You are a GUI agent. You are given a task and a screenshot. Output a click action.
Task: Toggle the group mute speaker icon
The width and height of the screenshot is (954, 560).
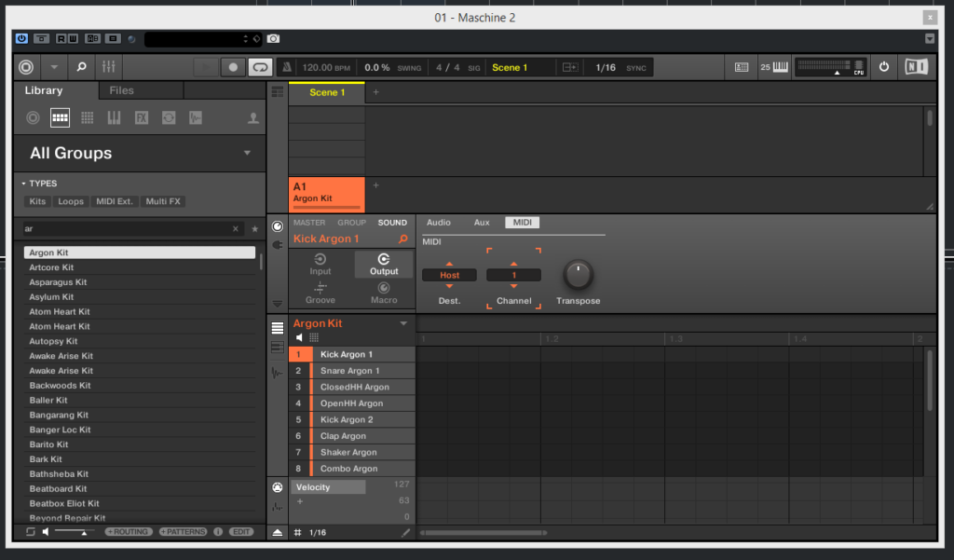299,338
